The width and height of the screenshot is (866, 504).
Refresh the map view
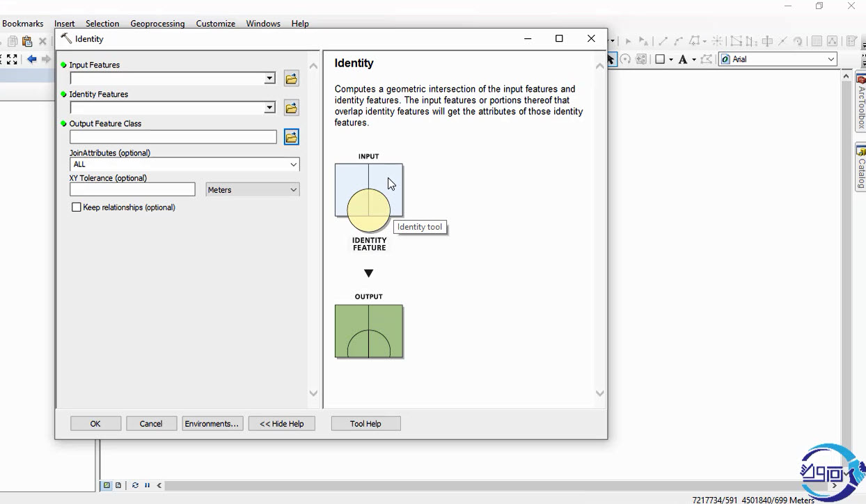tap(135, 485)
